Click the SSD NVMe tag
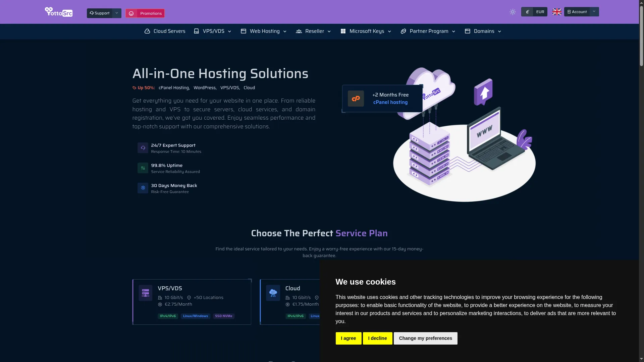 224,316
